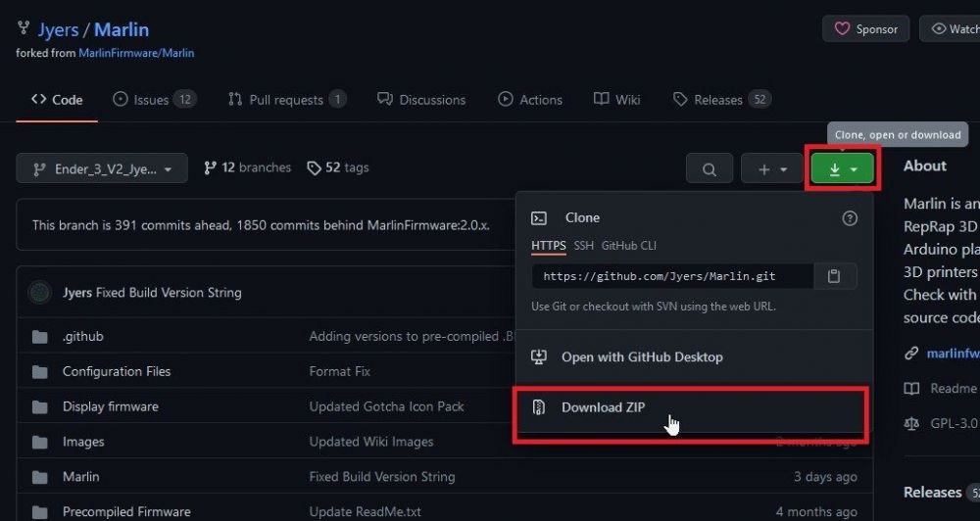Open the MarlinFirmware/Marlin parent repository link
The width and height of the screenshot is (980, 521).
[x=136, y=53]
